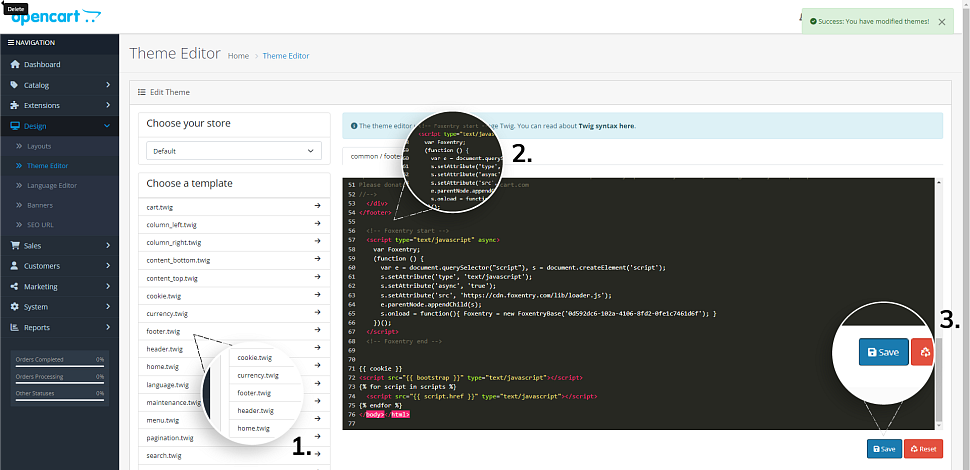Select search.twig template
This screenshot has height=470, width=970.
click(164, 456)
